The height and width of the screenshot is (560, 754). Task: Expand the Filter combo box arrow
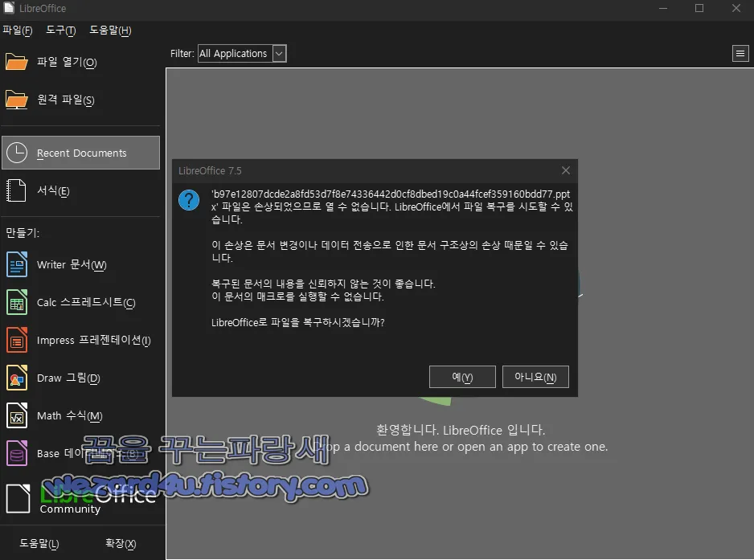[x=278, y=53]
